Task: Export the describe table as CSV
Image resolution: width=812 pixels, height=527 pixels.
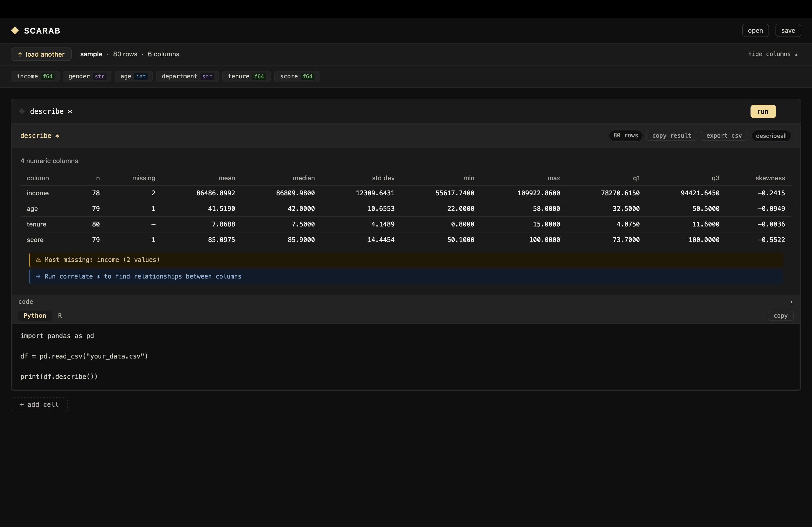Action: (724, 136)
